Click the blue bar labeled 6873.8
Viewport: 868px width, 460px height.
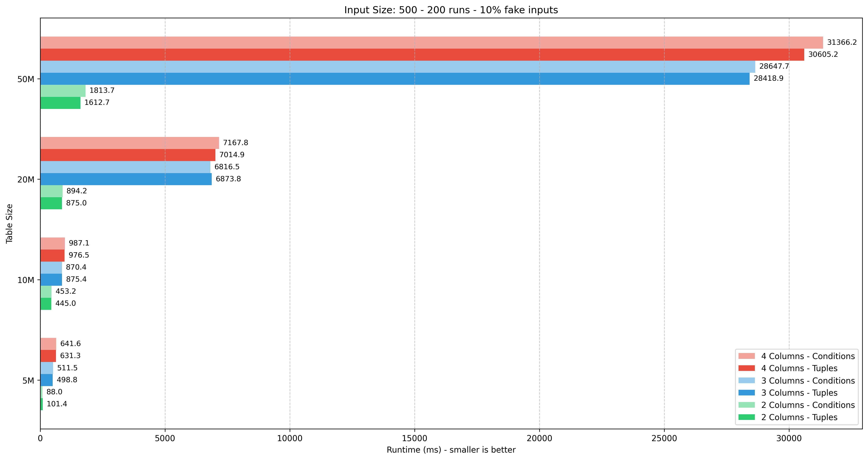click(126, 179)
